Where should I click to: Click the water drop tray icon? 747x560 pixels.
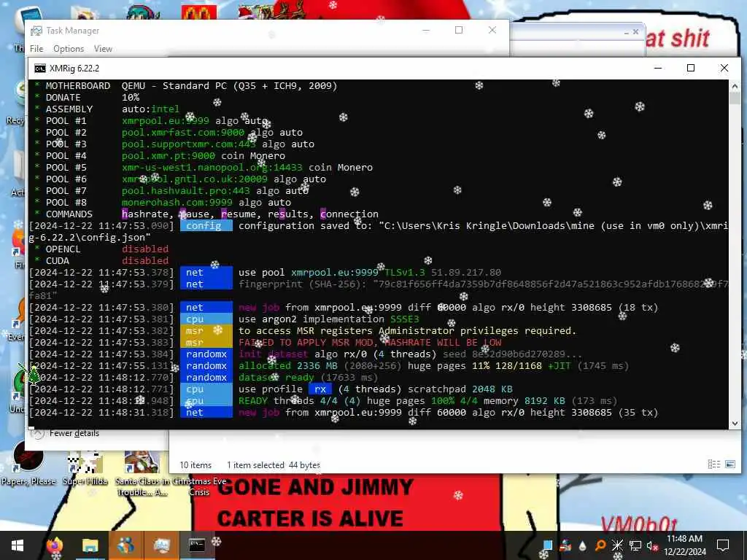point(582,545)
